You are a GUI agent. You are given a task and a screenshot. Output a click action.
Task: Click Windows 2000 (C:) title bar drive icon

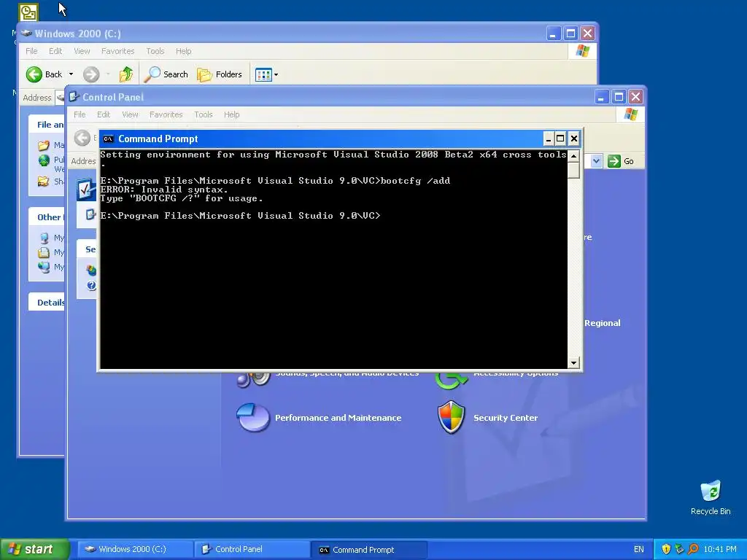[27, 34]
